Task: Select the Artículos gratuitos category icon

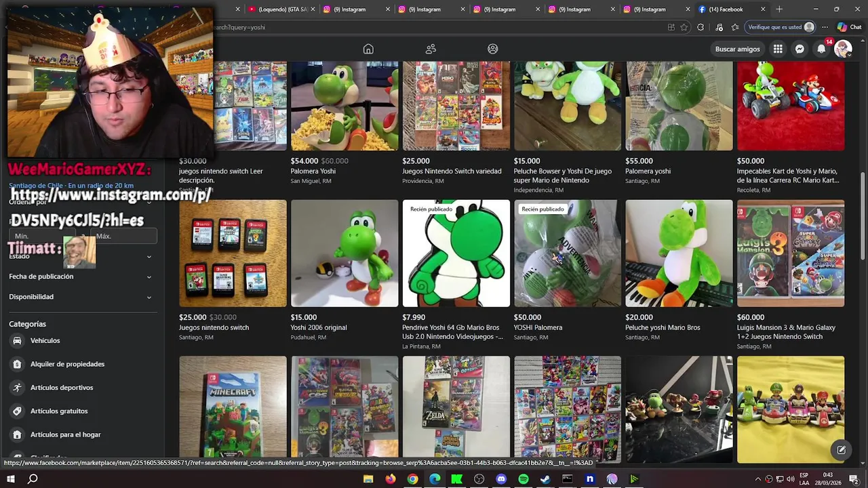Action: [17, 411]
